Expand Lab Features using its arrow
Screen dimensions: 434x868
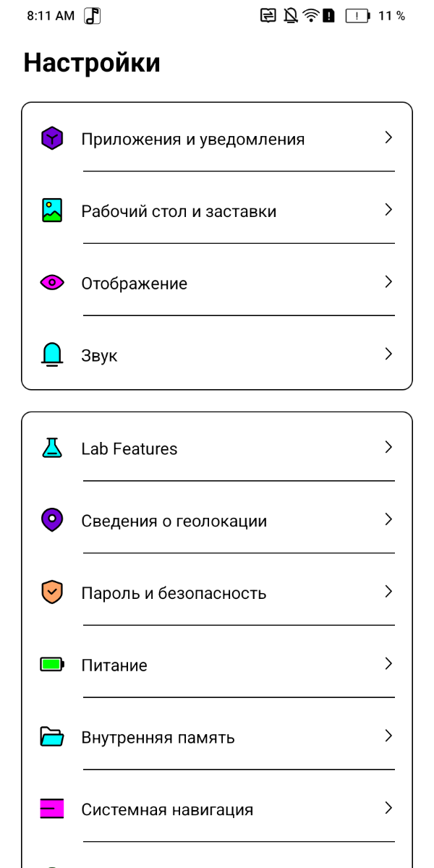tap(388, 447)
